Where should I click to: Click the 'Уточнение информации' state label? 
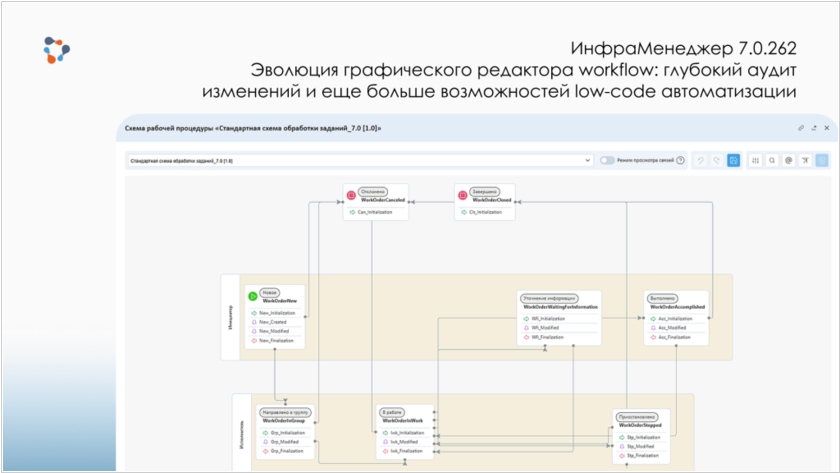click(x=549, y=298)
